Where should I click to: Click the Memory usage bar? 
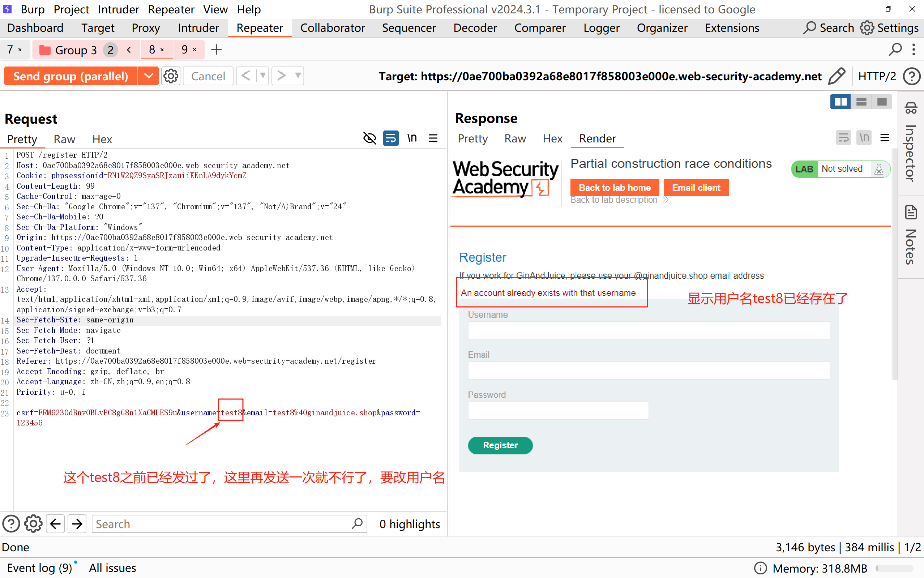(895, 568)
